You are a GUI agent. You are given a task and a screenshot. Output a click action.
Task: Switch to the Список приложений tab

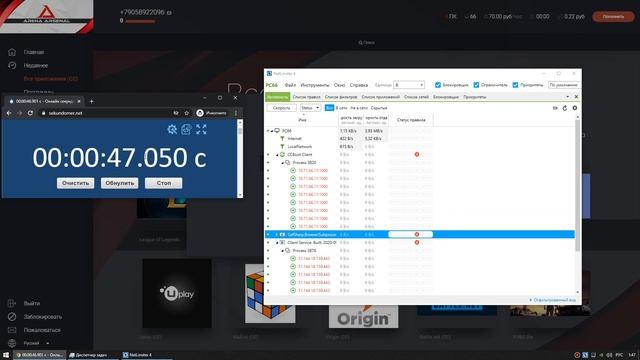(380, 97)
